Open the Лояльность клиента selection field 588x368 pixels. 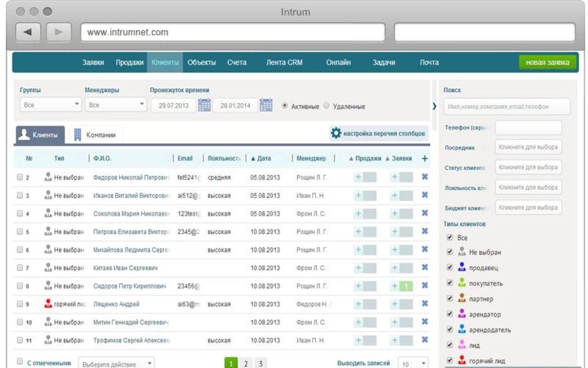pyautogui.click(x=528, y=187)
